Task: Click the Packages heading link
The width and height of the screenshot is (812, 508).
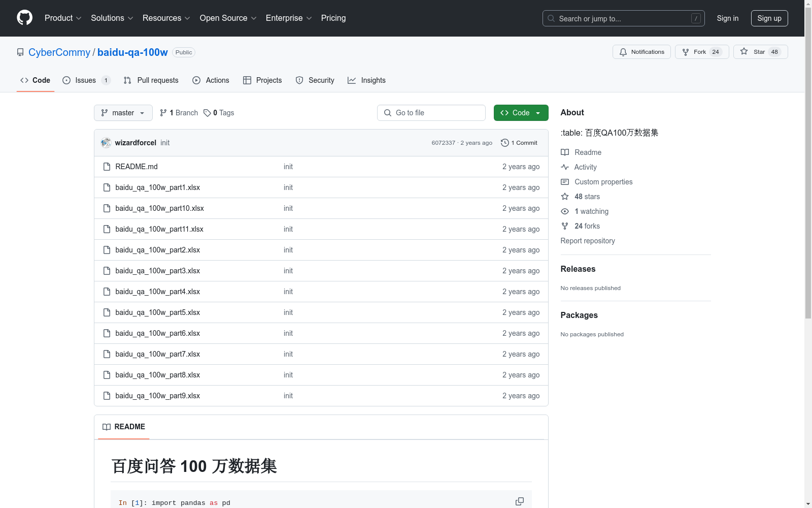Action: 579,315
